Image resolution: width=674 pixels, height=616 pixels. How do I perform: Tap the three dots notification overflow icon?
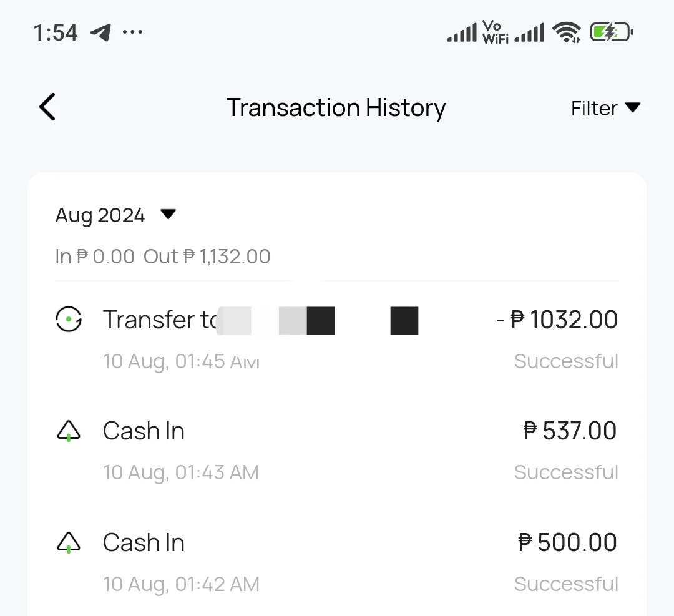click(132, 32)
